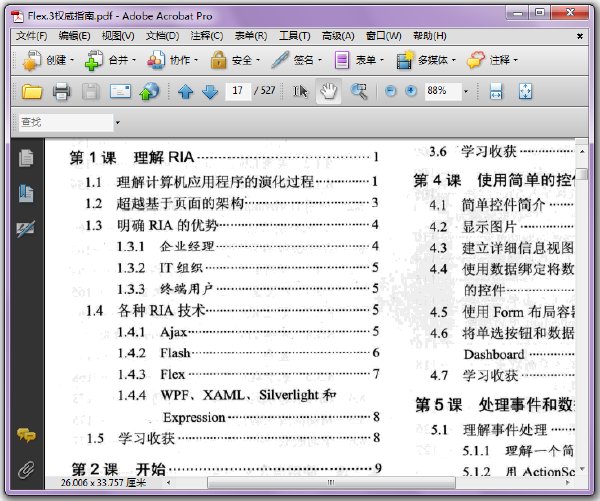Expand the Multimedia dropdown arrow

(454, 60)
